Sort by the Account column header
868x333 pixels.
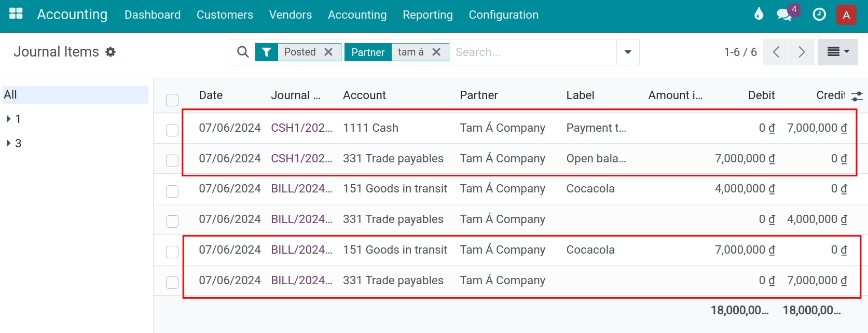[364, 95]
